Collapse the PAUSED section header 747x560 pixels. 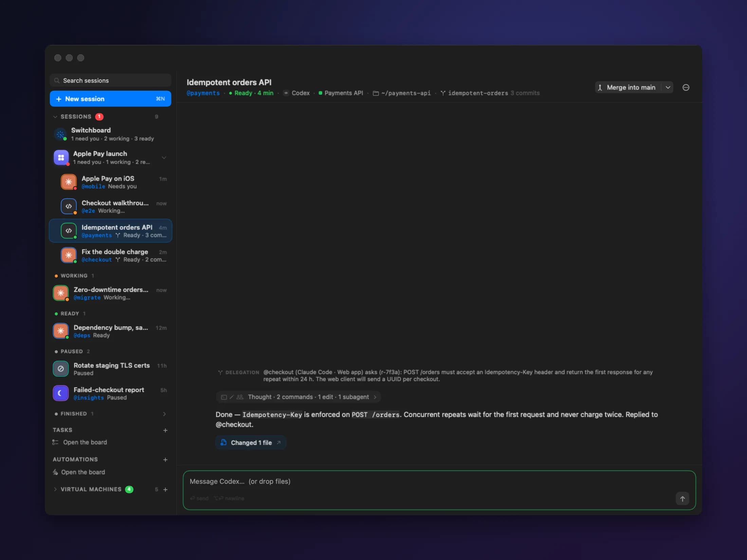point(72,351)
